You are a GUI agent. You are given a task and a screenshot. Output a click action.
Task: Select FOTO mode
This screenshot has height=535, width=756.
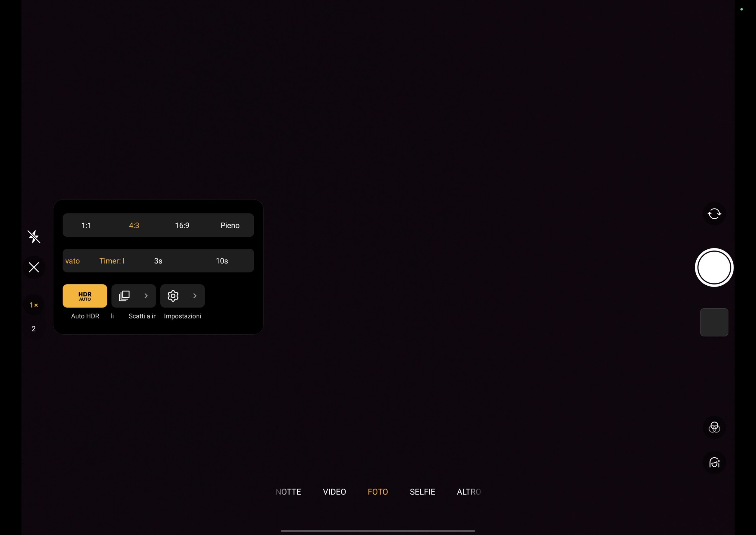[x=378, y=492]
